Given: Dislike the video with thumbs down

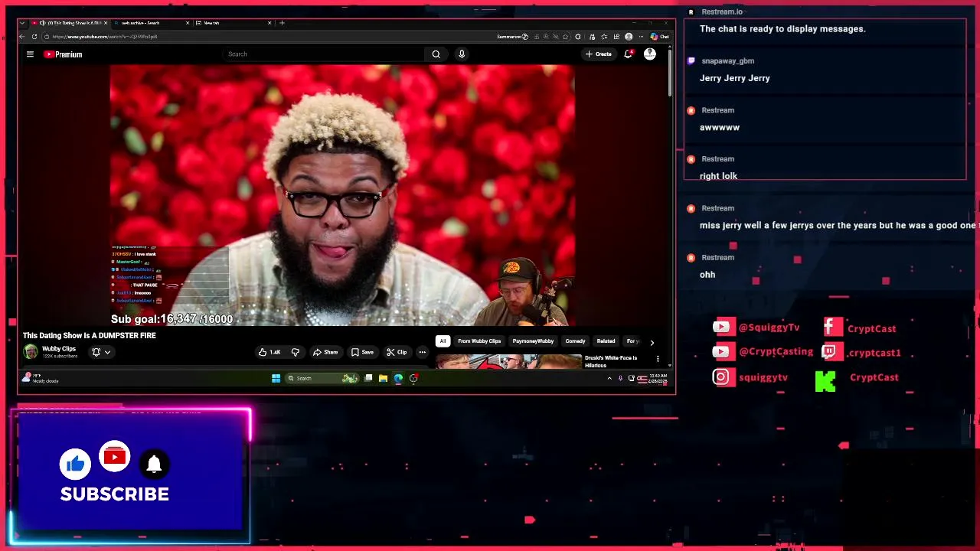Looking at the screenshot, I should [296, 352].
